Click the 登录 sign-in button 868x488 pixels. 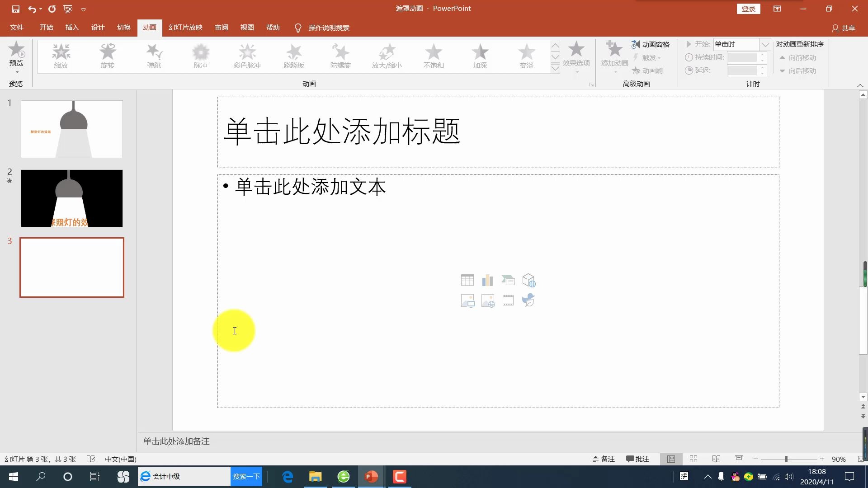(748, 9)
